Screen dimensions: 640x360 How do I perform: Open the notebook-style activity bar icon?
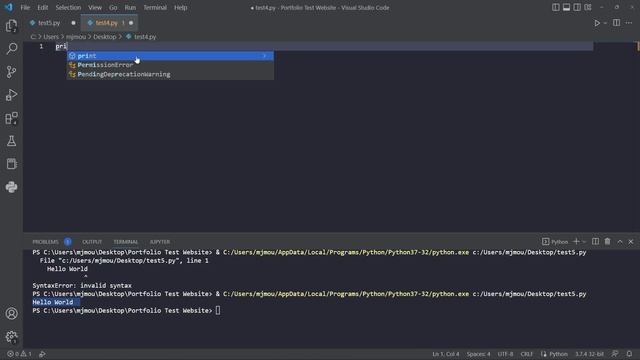point(11,164)
